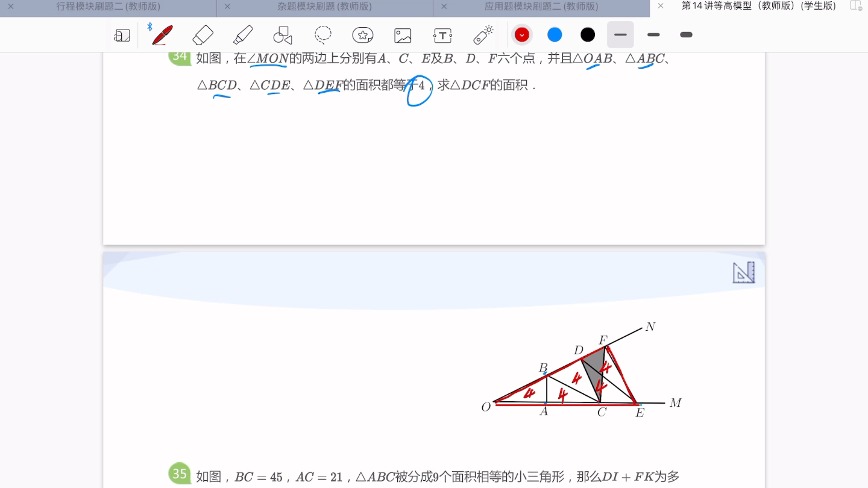The height and width of the screenshot is (488, 868).
Task: Keep the Pen tool active
Action: tap(162, 35)
